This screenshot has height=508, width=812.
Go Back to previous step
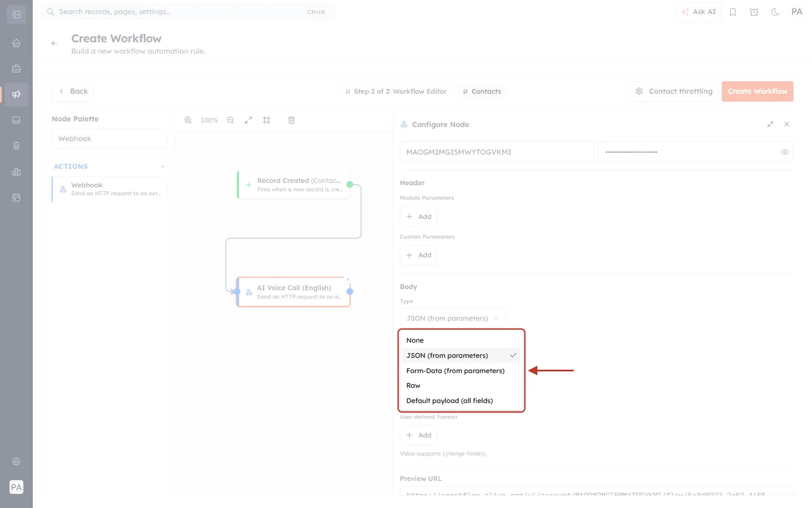point(73,91)
